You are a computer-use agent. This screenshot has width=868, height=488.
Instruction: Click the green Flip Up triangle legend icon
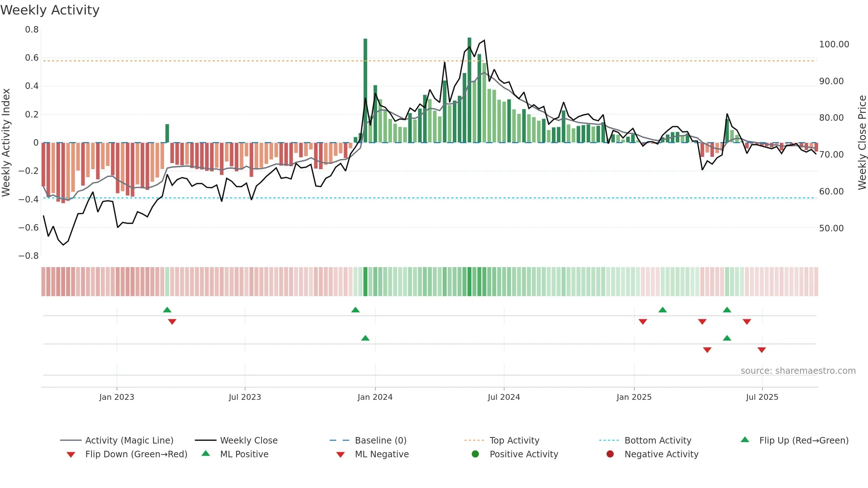pyautogui.click(x=745, y=440)
